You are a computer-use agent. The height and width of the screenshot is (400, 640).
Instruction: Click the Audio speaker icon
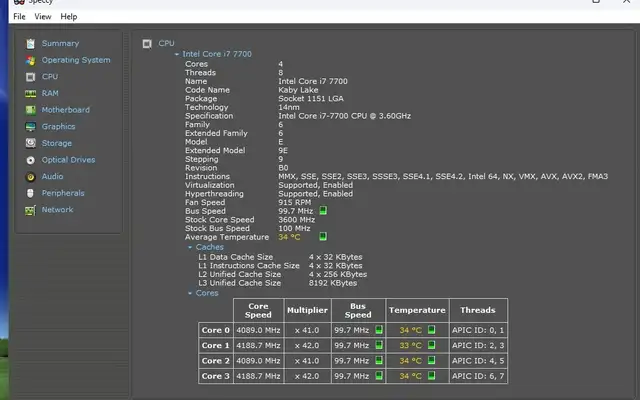31,177
